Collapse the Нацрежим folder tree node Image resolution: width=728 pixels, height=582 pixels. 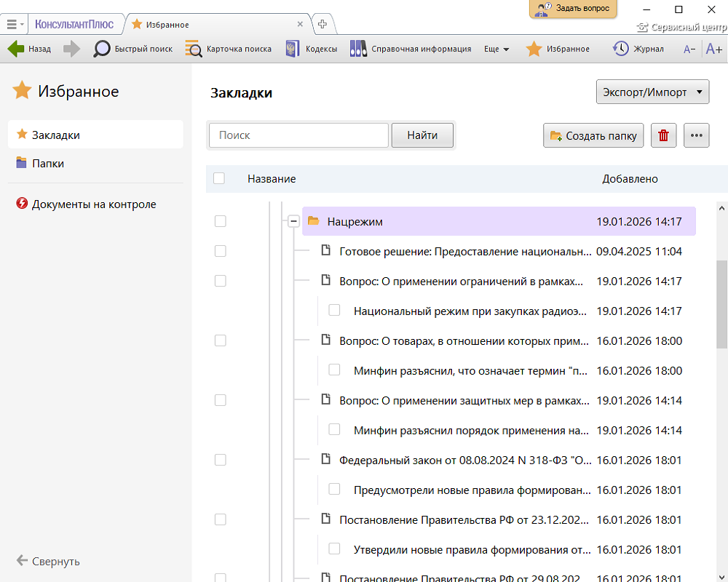pos(293,221)
